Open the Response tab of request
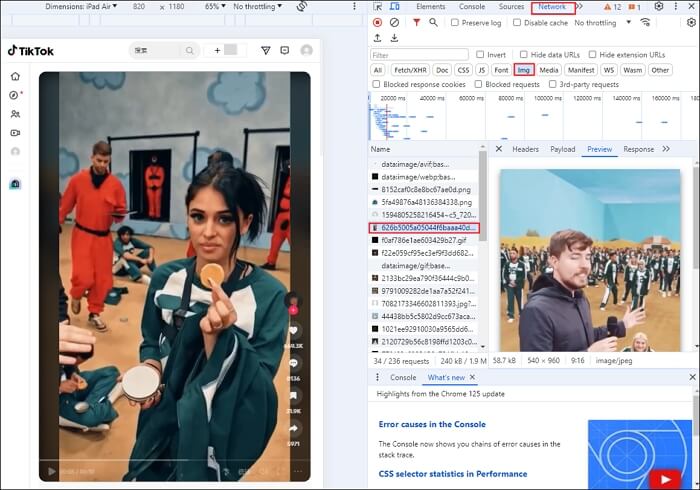This screenshot has width=700, height=490. point(638,149)
